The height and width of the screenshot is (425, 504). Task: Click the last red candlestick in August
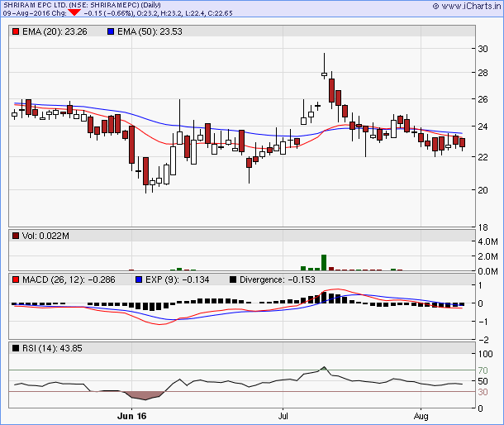tap(463, 142)
